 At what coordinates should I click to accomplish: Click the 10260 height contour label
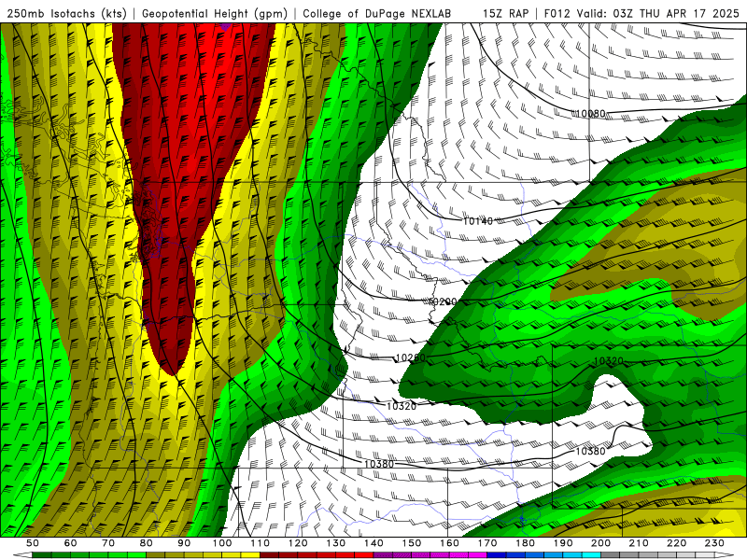point(410,357)
